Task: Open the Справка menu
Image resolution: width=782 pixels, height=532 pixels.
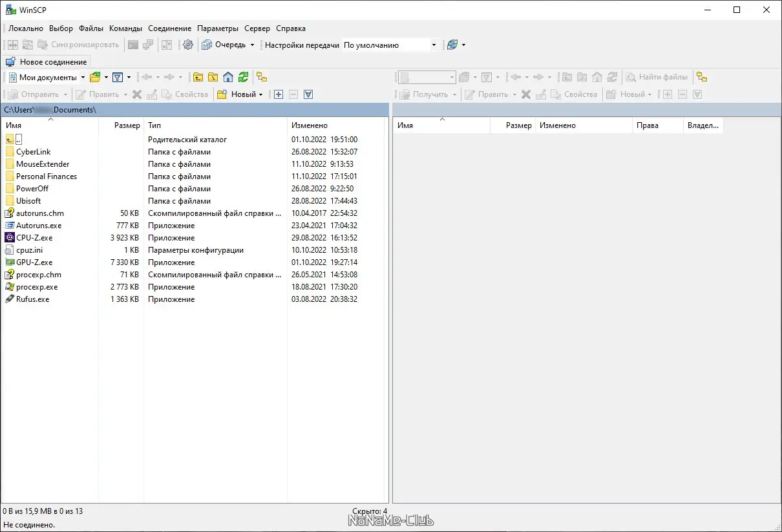Action: [x=291, y=28]
